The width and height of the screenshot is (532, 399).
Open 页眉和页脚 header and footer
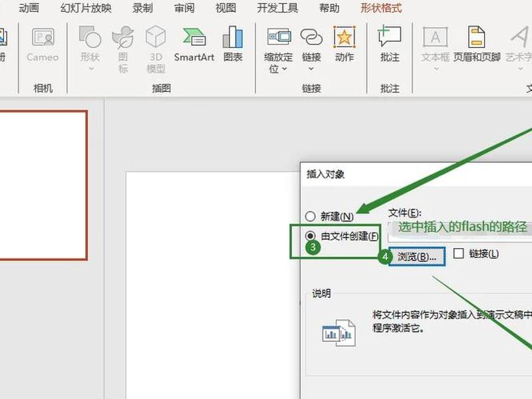477,45
